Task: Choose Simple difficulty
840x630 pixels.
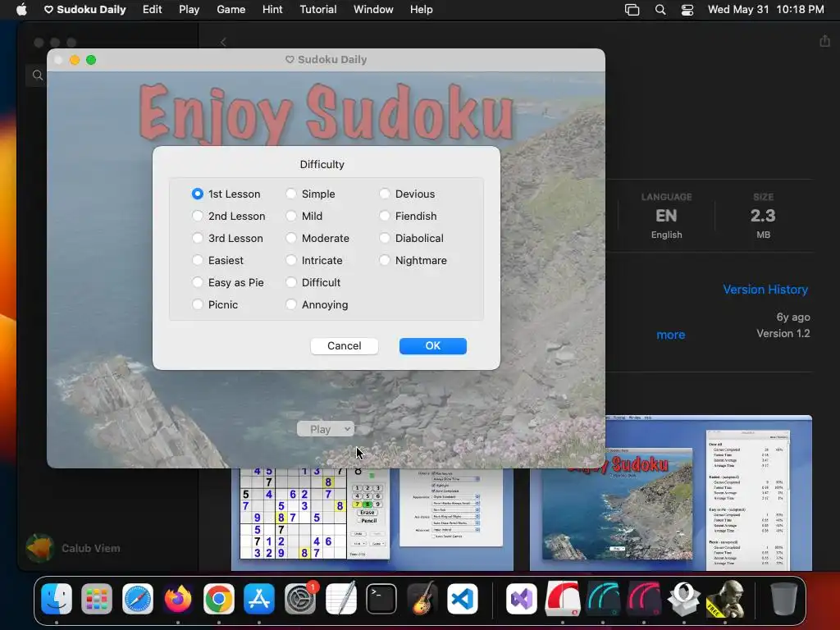Action: pos(291,194)
